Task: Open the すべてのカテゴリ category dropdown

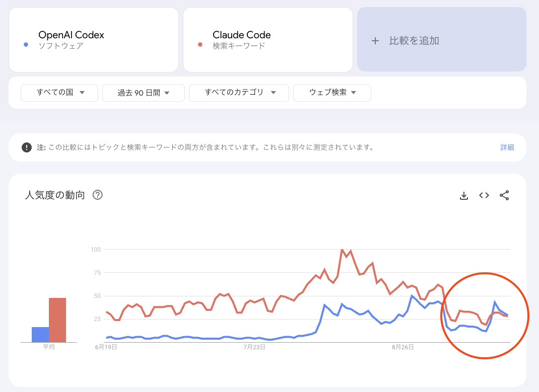Action: tap(238, 93)
